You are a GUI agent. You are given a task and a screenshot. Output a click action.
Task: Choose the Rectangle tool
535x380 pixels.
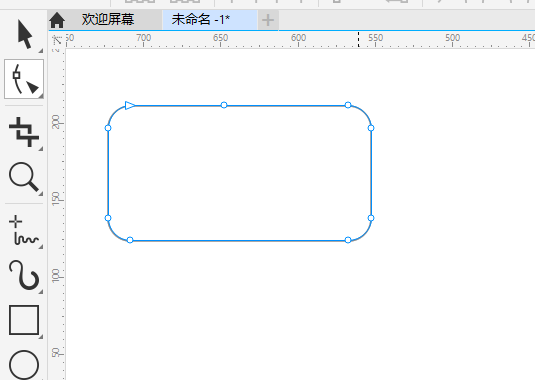pyautogui.click(x=24, y=320)
